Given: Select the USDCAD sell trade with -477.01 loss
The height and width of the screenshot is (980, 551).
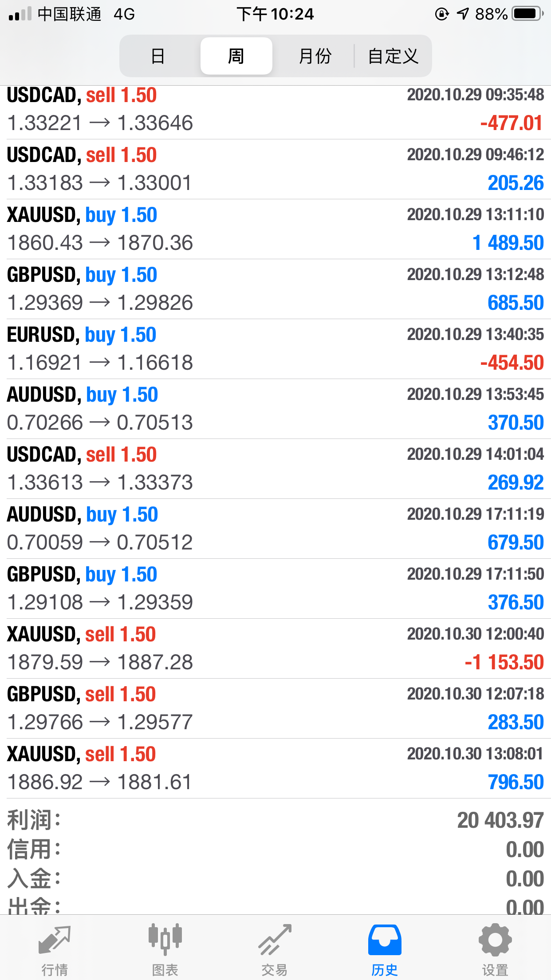Looking at the screenshot, I should point(275,110).
